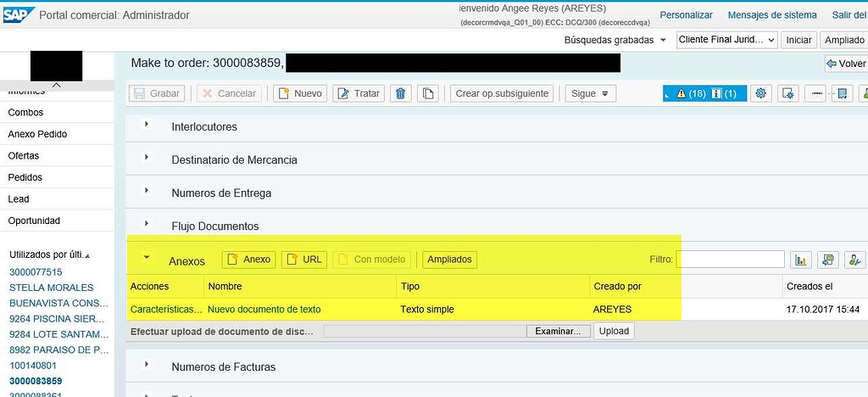Collapse the navigation chevron above the sidebar menu
The width and height of the screenshot is (868, 397).
click(57, 86)
